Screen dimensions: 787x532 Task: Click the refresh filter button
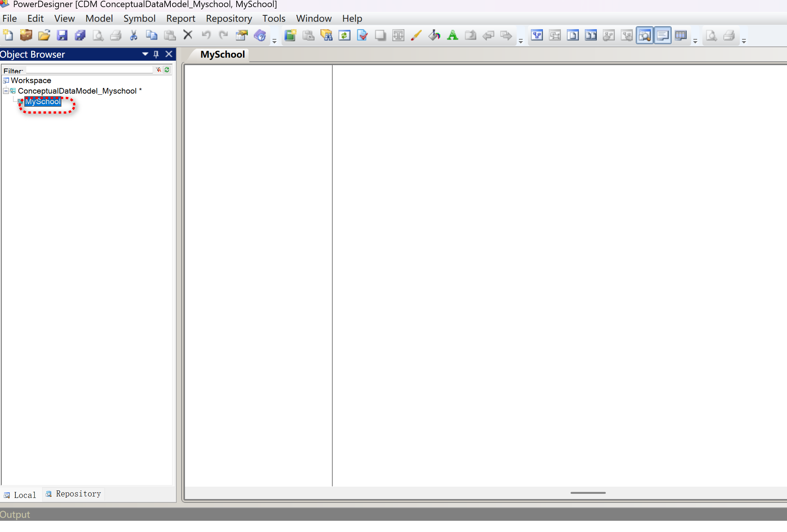click(x=167, y=70)
